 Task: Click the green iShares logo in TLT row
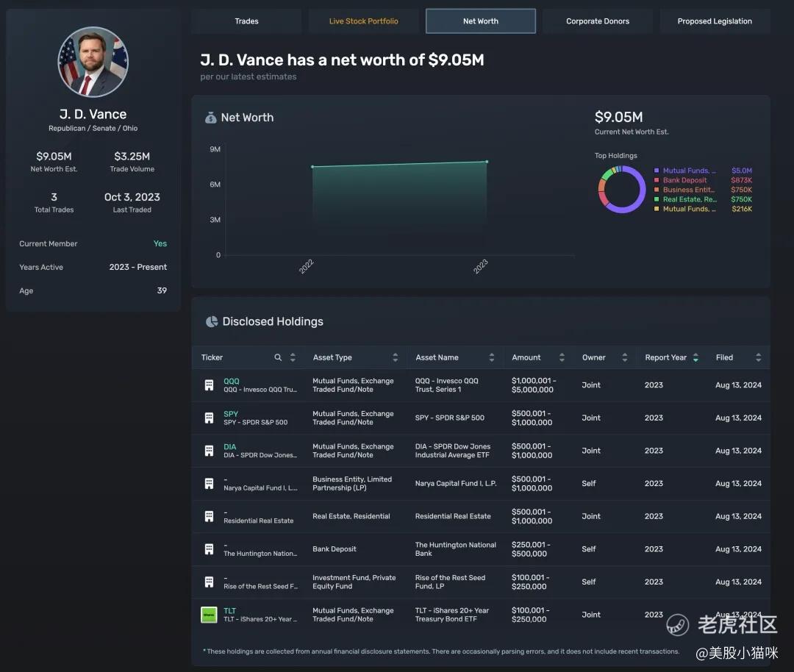point(209,615)
